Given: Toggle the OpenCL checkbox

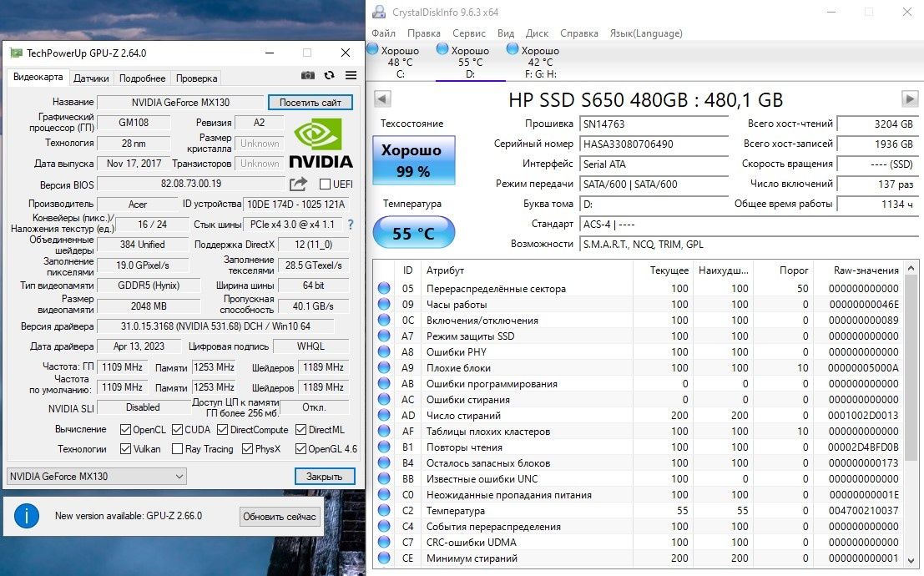Looking at the screenshot, I should click(125, 430).
